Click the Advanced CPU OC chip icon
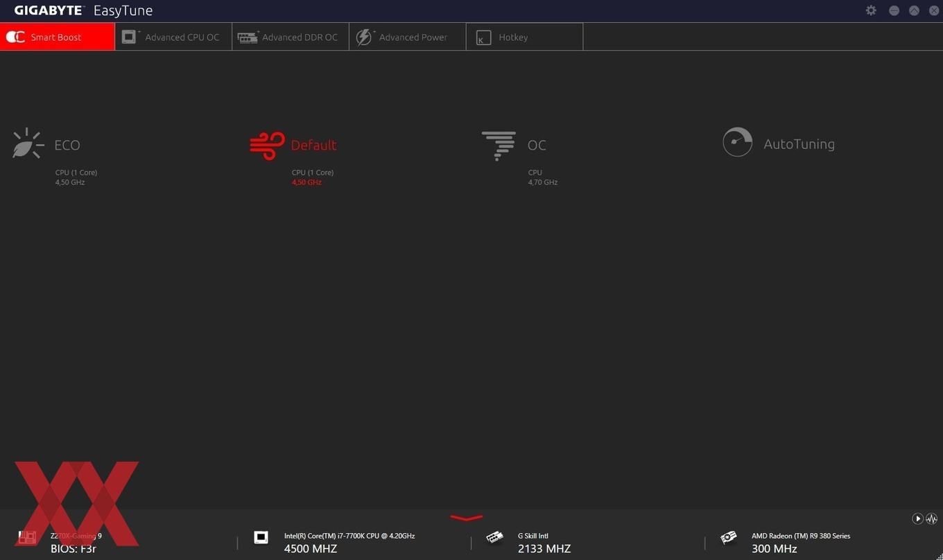 point(130,37)
